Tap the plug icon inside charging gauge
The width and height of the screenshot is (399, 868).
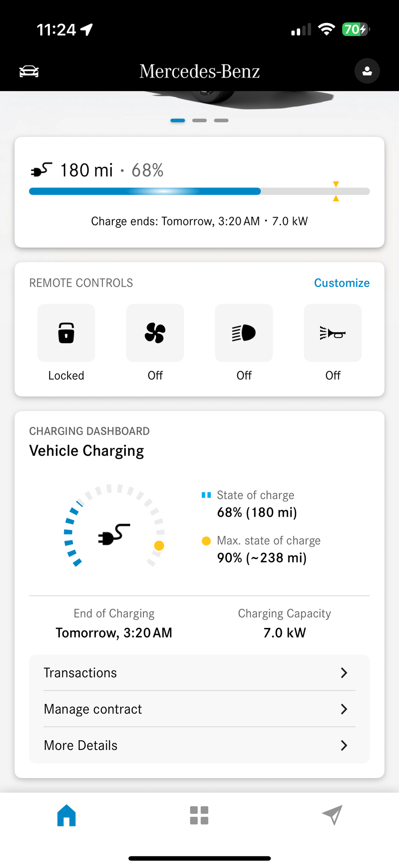114,534
